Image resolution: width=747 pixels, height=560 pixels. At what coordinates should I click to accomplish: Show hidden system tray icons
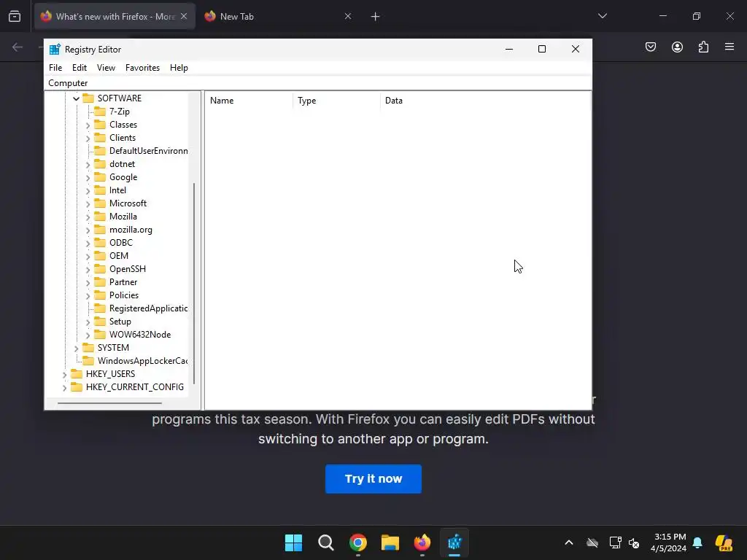569,542
